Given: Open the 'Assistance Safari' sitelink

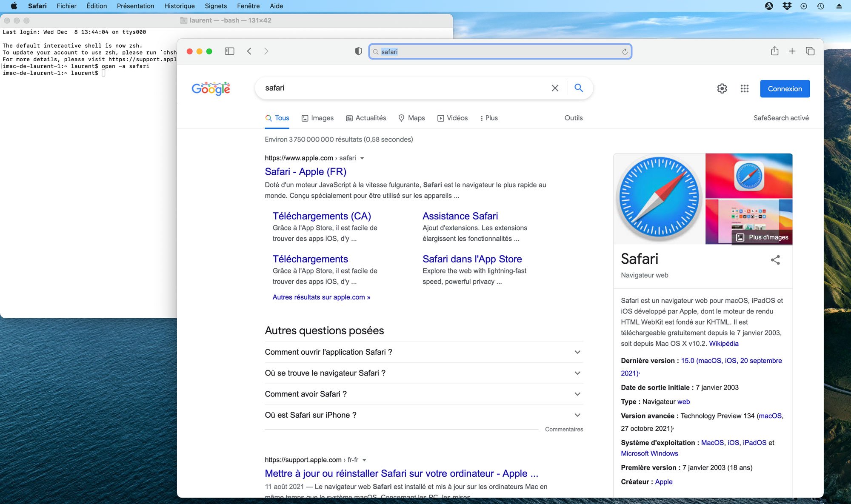Looking at the screenshot, I should click(460, 216).
